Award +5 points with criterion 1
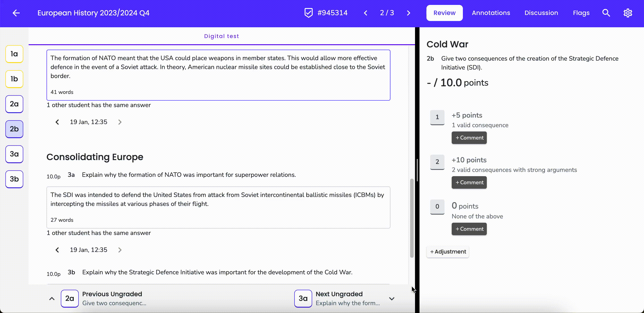 [437, 117]
